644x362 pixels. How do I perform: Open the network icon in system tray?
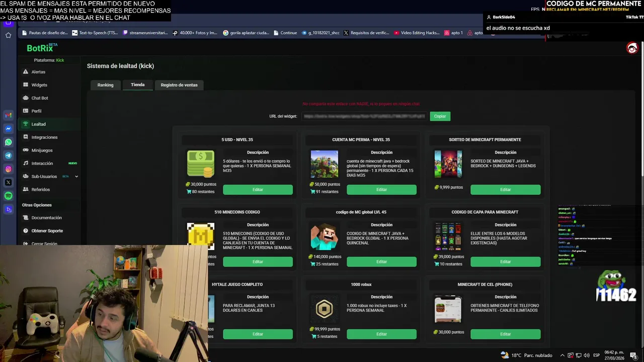(x=579, y=355)
